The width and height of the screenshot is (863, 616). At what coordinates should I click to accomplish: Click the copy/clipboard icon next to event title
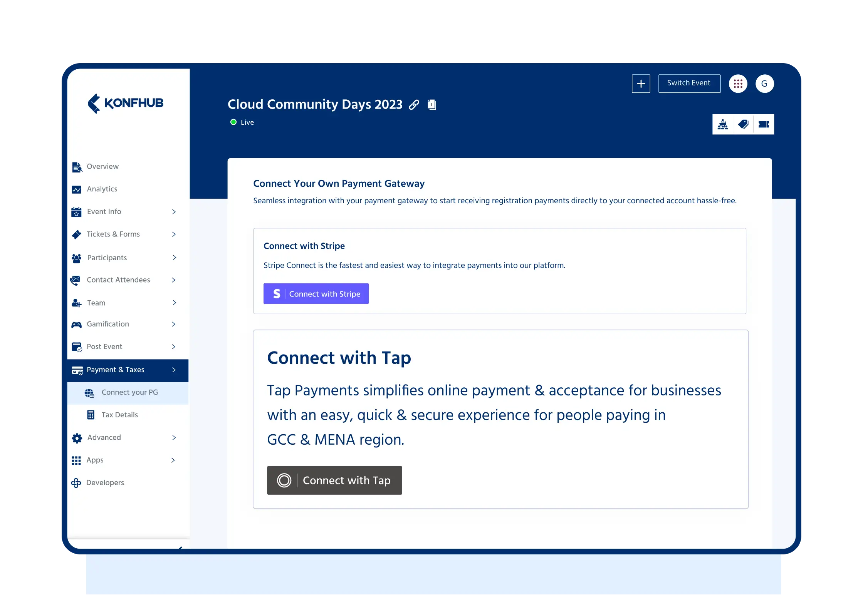(431, 105)
